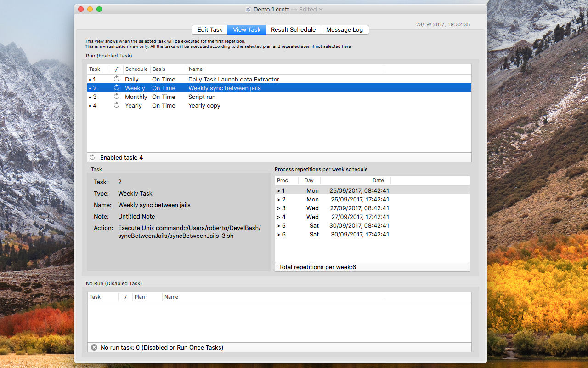Show the Message Log tab
Viewport: 588px width, 368px height.
click(345, 29)
